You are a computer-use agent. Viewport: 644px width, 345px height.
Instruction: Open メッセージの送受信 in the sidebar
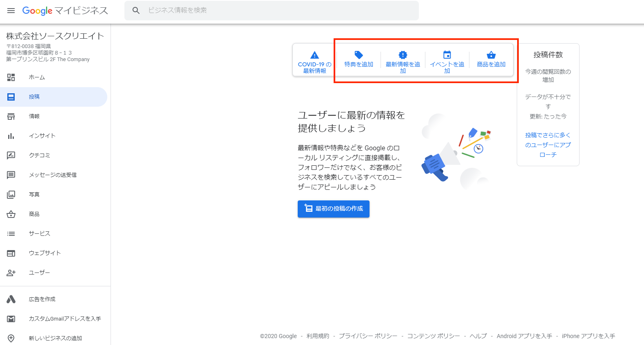53,175
